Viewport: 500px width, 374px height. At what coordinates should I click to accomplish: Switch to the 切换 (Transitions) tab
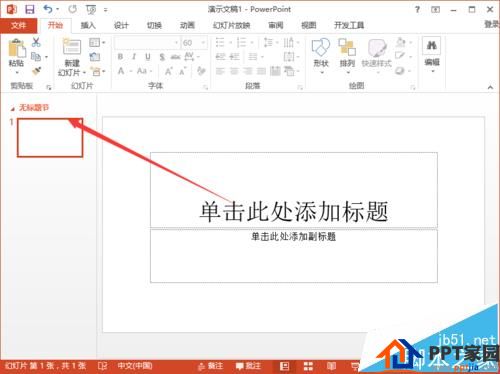click(x=154, y=25)
